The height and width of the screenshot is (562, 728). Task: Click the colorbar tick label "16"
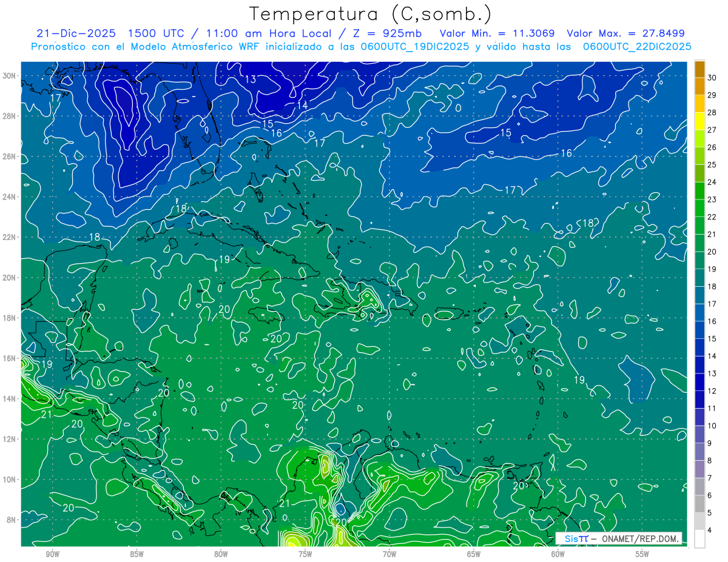click(712, 321)
